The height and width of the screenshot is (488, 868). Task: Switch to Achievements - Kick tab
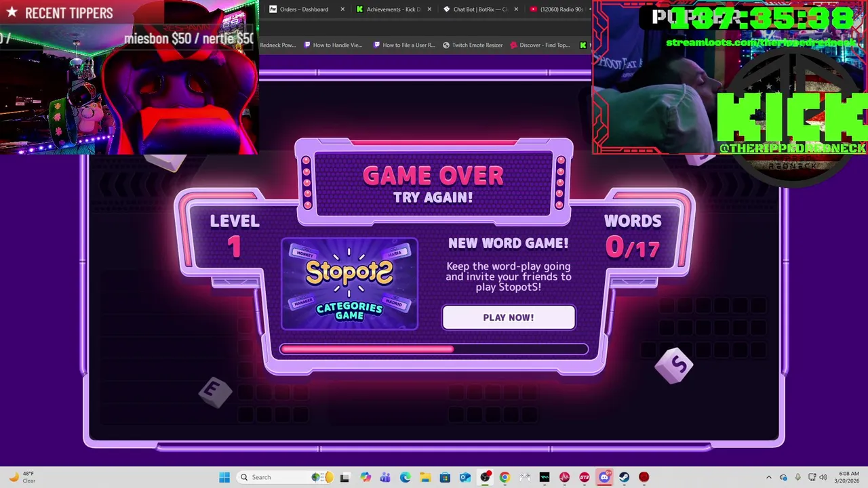(393, 9)
